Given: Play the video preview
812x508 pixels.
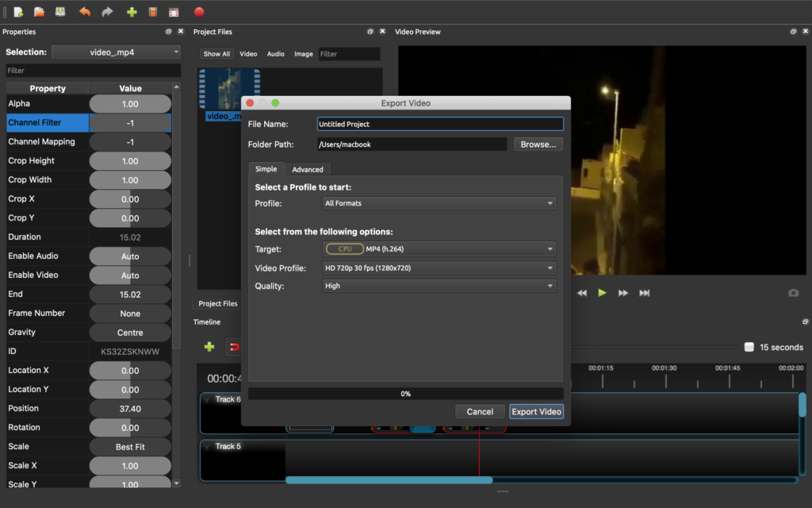Looking at the screenshot, I should 602,293.
